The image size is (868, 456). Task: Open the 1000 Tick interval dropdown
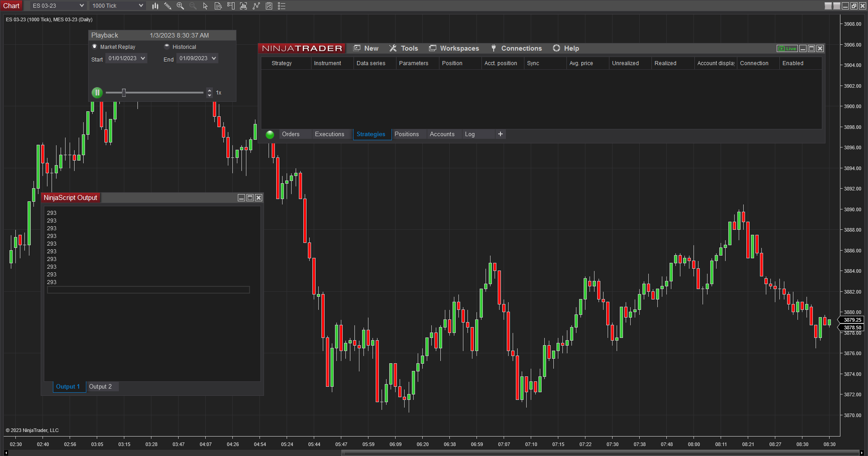coord(118,6)
